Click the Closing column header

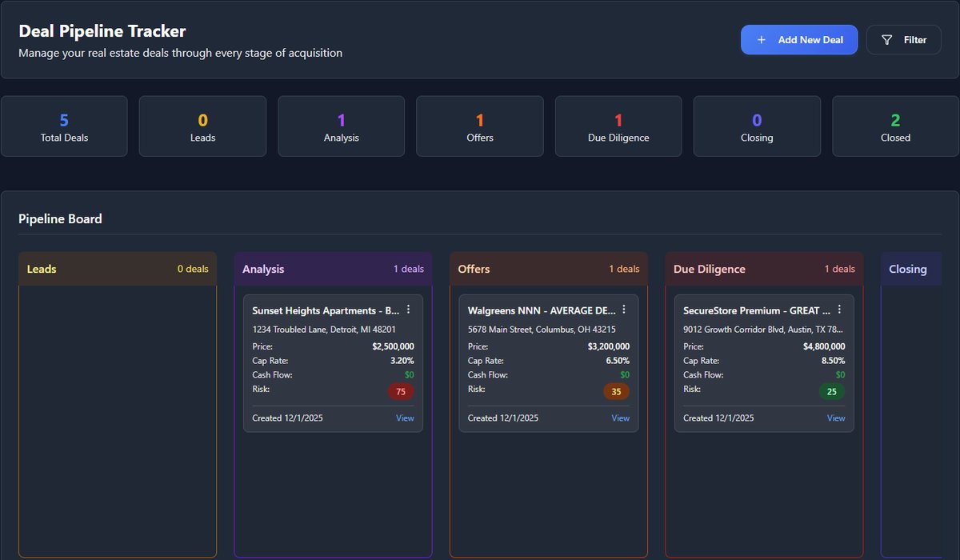pos(910,269)
